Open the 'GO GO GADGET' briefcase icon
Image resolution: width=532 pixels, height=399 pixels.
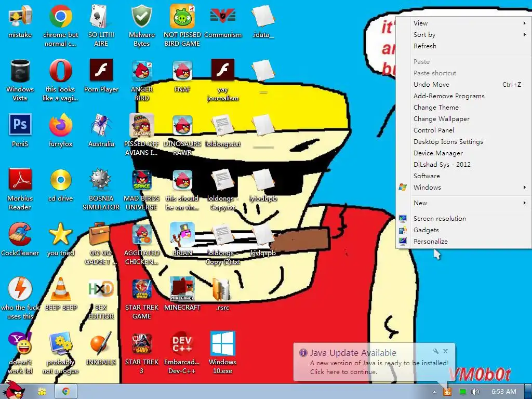click(100, 233)
